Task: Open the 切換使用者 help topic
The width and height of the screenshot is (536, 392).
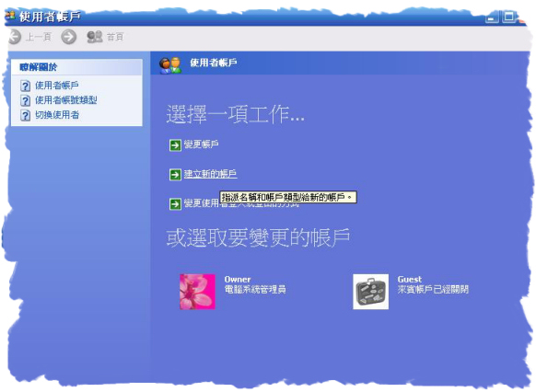Action: click(57, 115)
